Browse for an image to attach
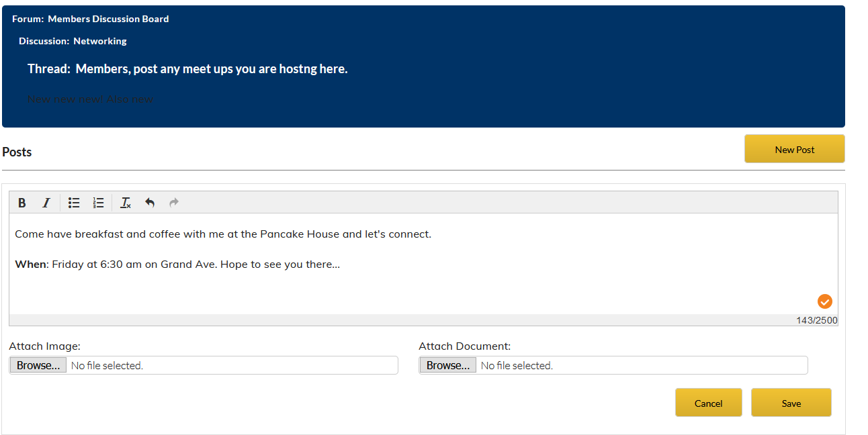The height and width of the screenshot is (435, 868). pos(38,365)
